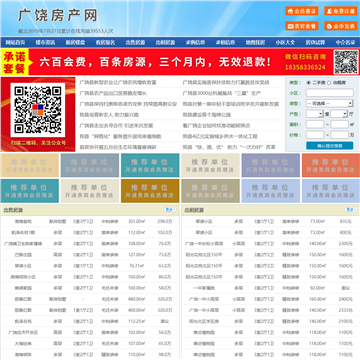
Task: Click the 480.00㎡ sale listing cell
Action: 136,299
